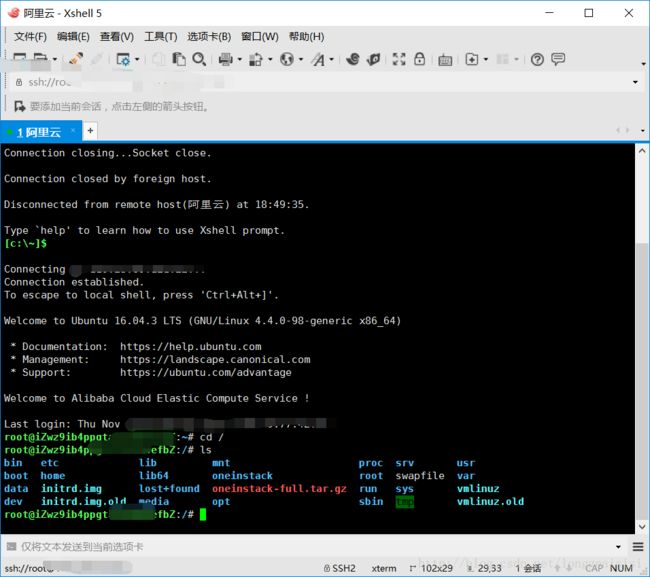This screenshot has height=577, width=650.
Task: Click terminal scrollbar down arrow
Action: (642, 527)
